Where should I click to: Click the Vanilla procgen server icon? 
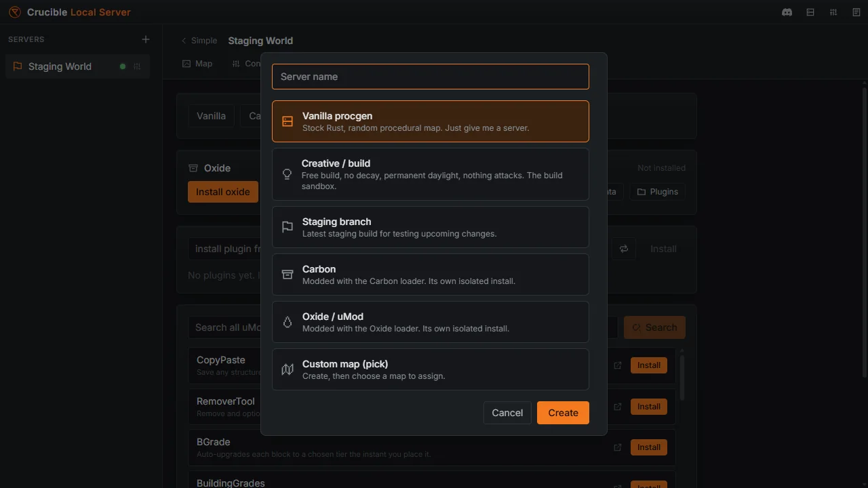(288, 121)
